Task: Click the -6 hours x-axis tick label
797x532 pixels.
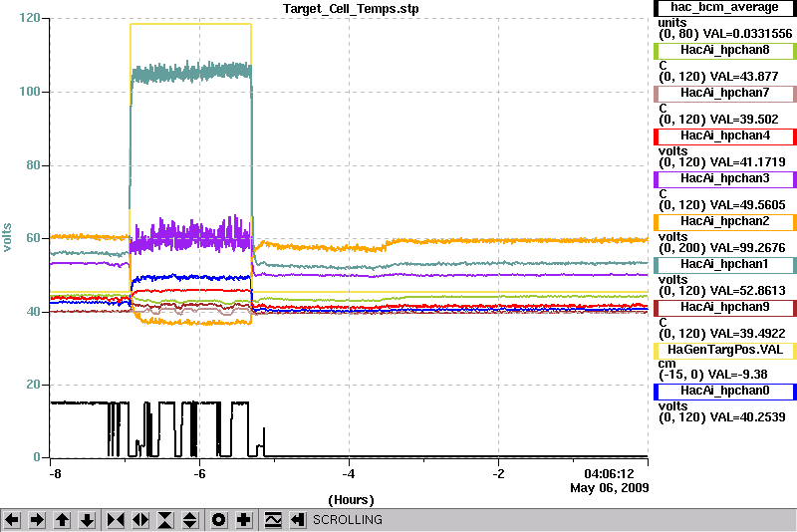Action: (x=199, y=474)
